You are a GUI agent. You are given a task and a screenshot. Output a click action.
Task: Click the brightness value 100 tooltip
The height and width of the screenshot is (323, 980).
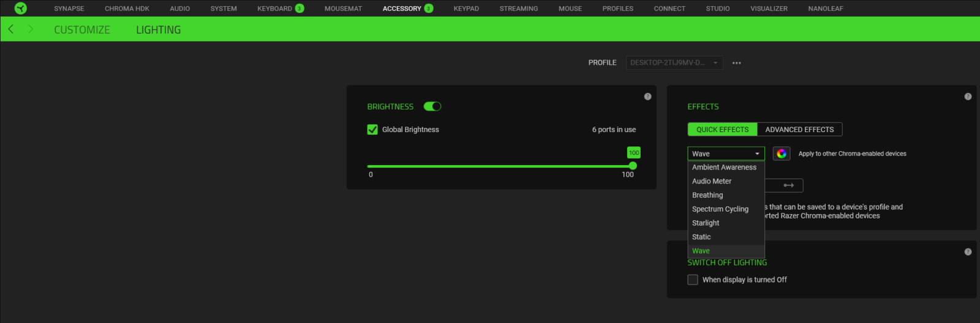click(x=634, y=152)
